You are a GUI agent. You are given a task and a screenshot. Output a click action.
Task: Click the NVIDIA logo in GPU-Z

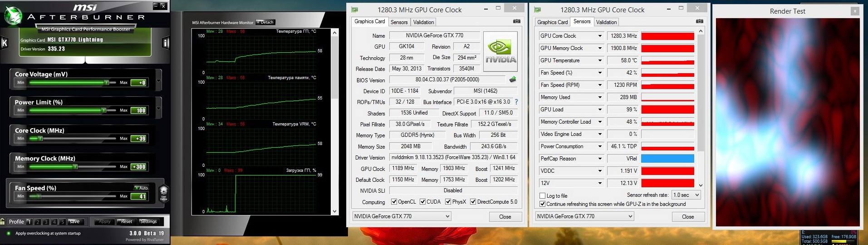(500, 51)
